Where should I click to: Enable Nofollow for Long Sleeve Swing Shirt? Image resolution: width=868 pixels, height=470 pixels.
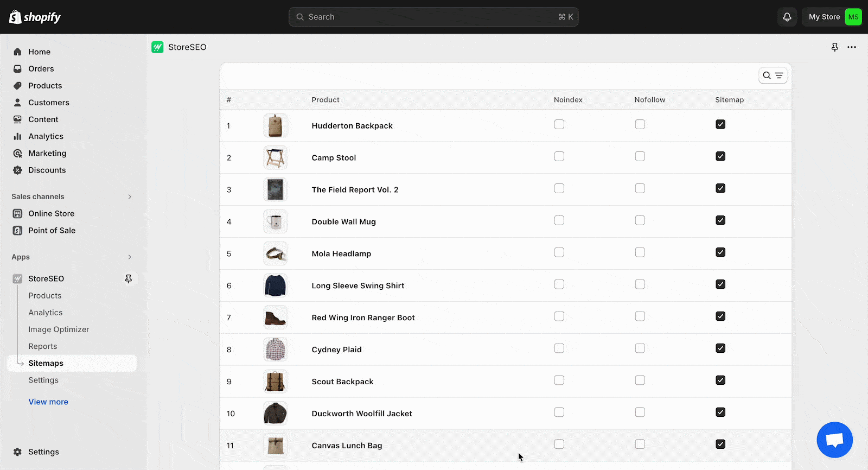tap(640, 284)
